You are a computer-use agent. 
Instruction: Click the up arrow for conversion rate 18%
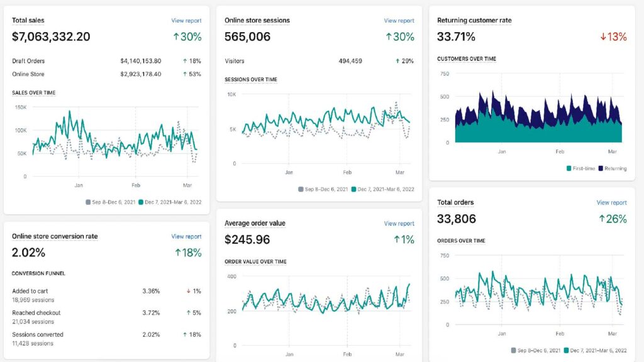[178, 253]
